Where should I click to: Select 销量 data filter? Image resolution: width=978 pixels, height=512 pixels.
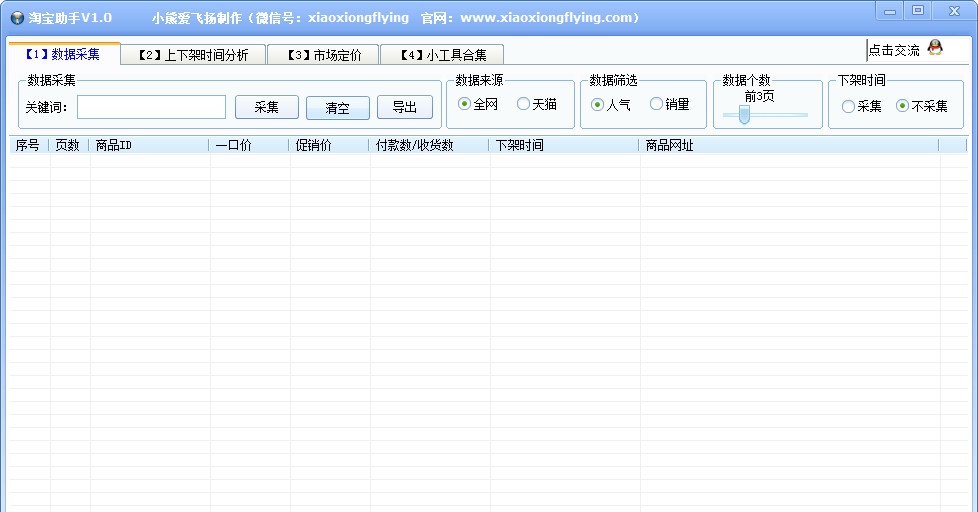(670, 104)
